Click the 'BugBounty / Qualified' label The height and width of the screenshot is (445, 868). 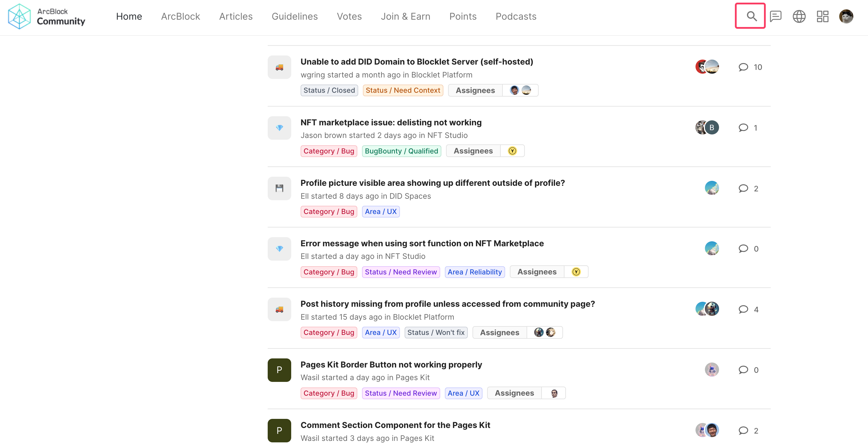click(x=401, y=151)
